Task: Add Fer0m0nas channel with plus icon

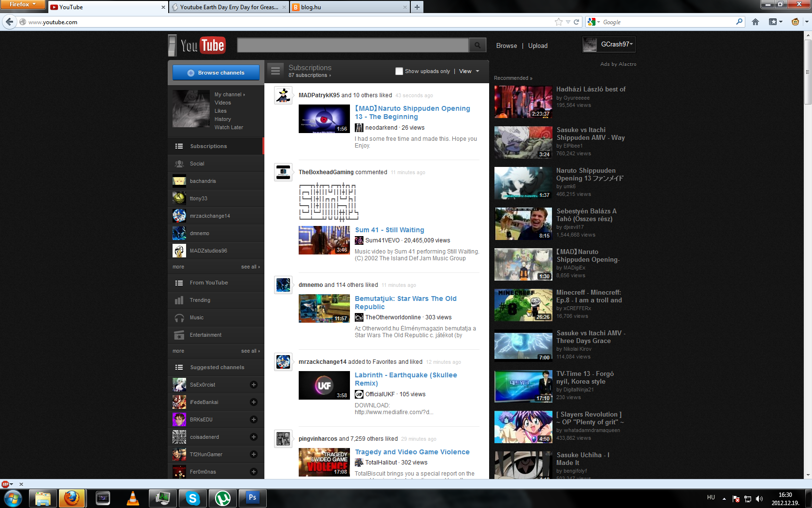Action: pos(253,472)
